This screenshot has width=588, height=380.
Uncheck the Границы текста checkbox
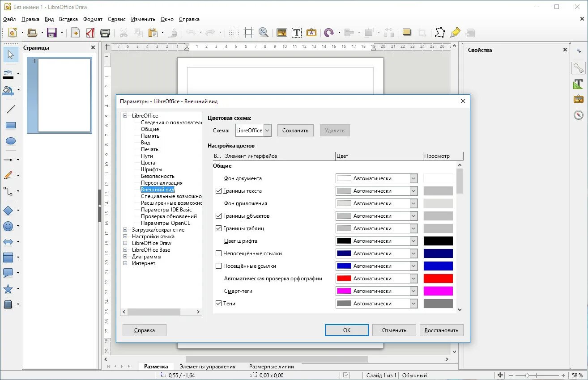point(218,191)
